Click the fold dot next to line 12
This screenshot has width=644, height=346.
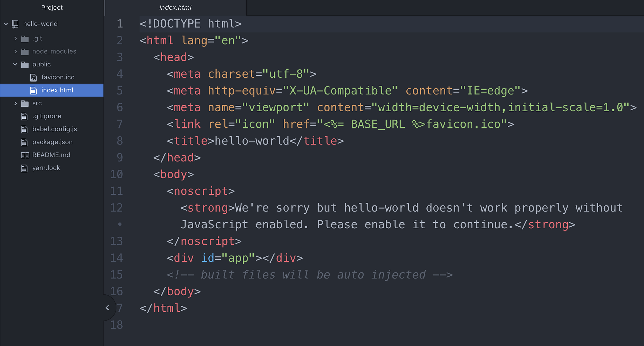119,224
